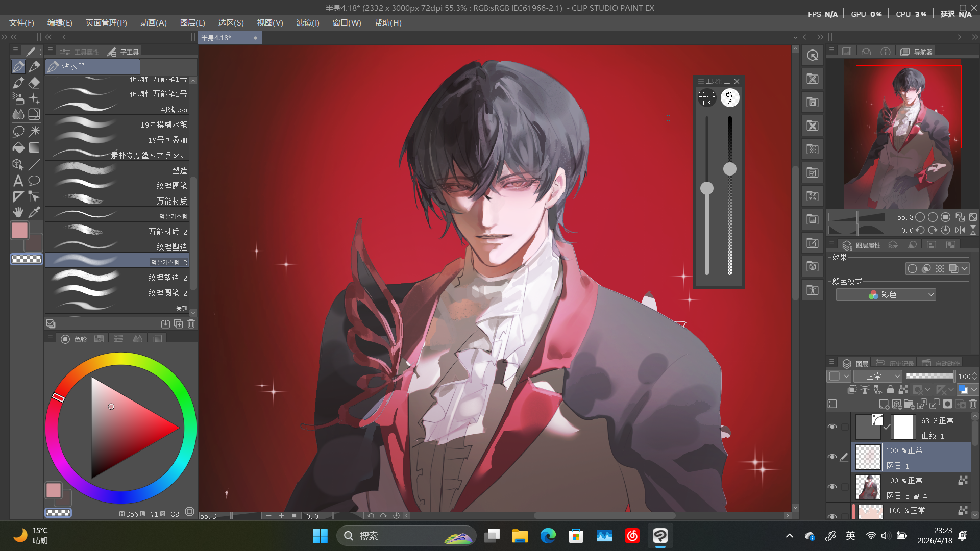Open the 编辑(E) menu
The width and height of the screenshot is (980, 551).
click(60, 23)
